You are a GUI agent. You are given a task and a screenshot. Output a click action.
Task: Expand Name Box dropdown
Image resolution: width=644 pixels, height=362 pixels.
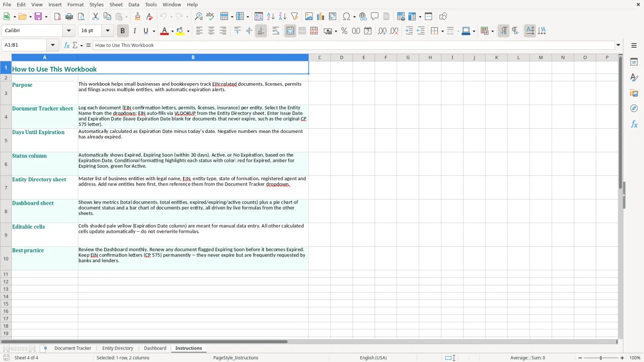point(53,46)
